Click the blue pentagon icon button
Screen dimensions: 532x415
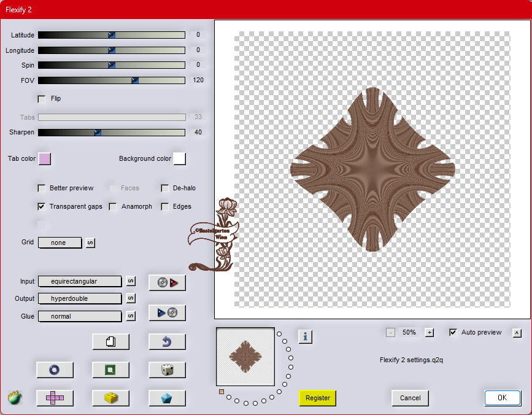[x=167, y=398]
